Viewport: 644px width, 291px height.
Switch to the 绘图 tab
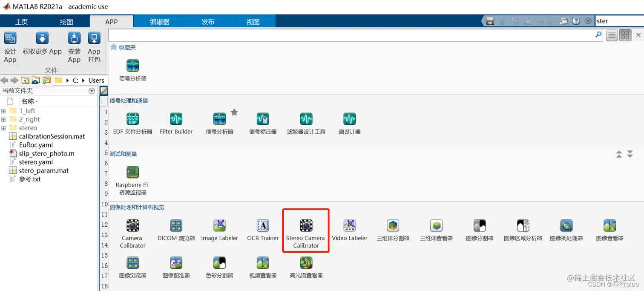point(66,22)
